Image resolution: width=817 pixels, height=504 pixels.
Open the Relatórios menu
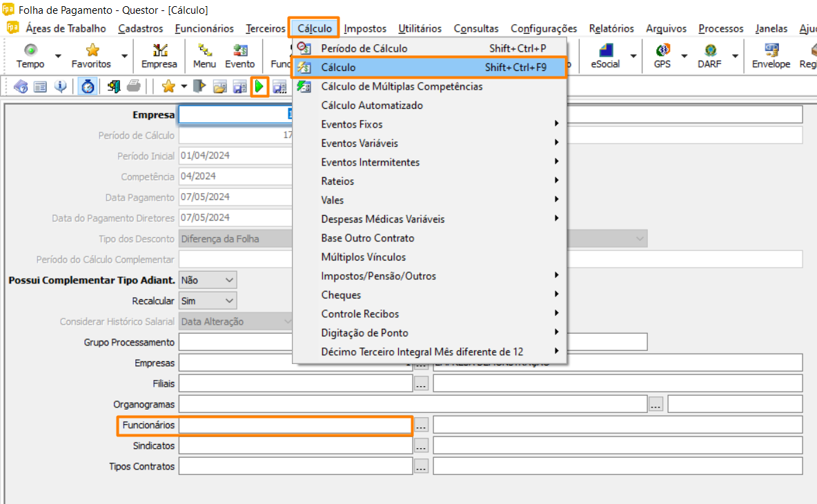(611, 28)
